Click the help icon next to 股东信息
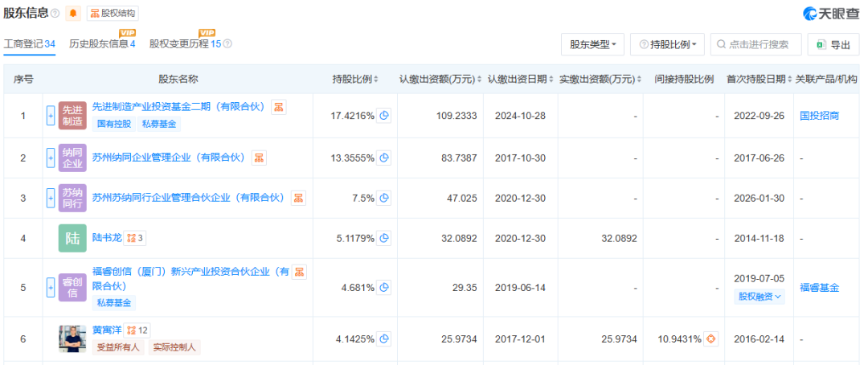This screenshot has height=365, width=868. pyautogui.click(x=55, y=14)
